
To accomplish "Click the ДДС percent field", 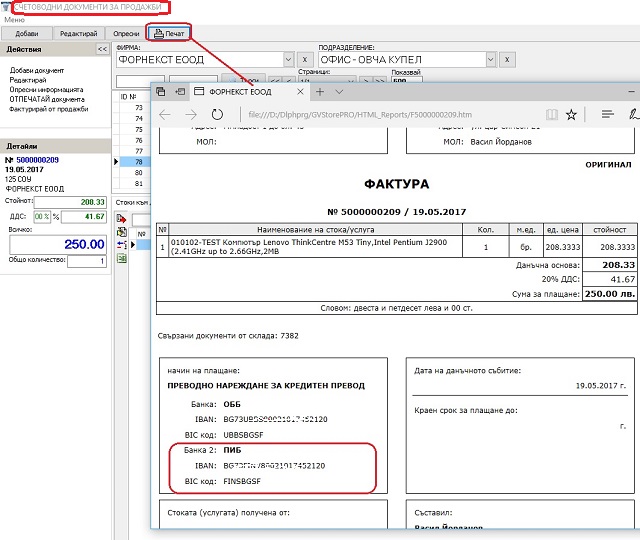I will tap(42, 217).
